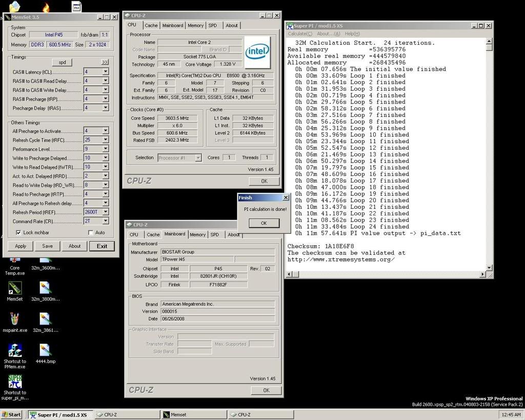525x420 pixels.
Task: Click the spd button in MemSet
Action: click(x=62, y=62)
